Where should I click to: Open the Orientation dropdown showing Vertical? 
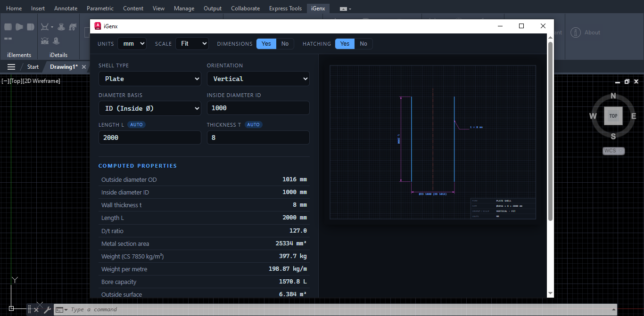point(258,79)
